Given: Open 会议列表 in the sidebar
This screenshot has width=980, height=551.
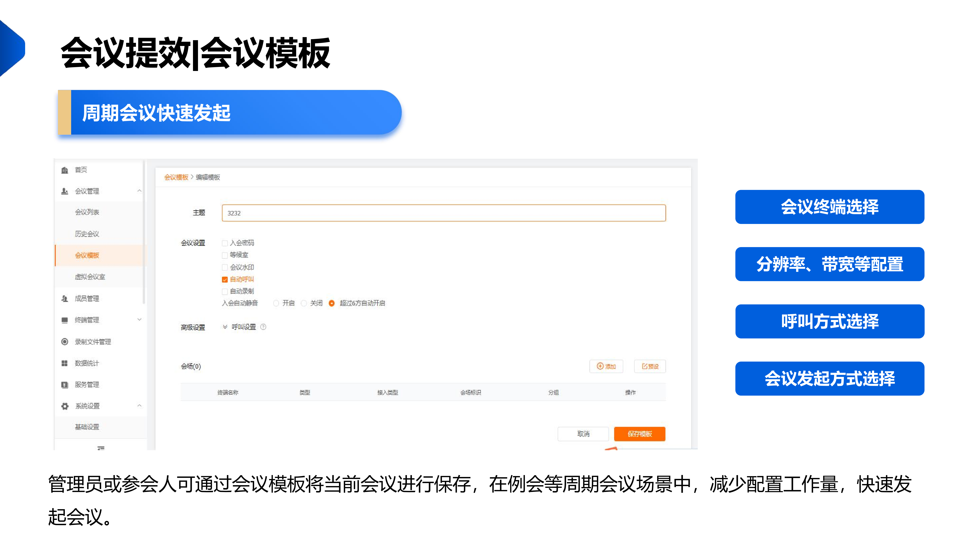Looking at the screenshot, I should point(87,212).
